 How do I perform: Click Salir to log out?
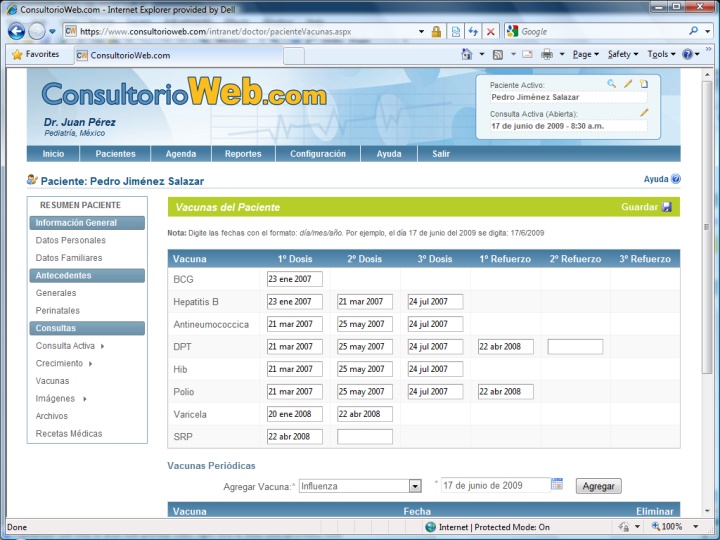pos(441,154)
